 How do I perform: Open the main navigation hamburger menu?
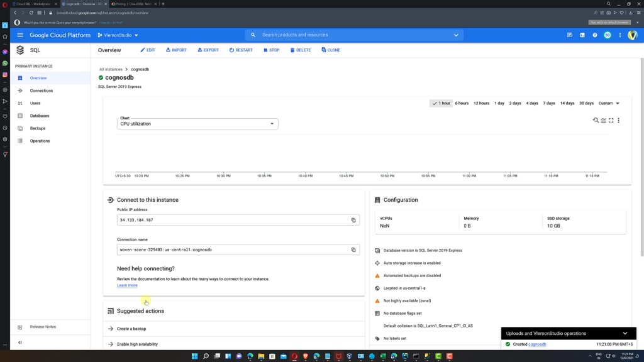(20, 35)
